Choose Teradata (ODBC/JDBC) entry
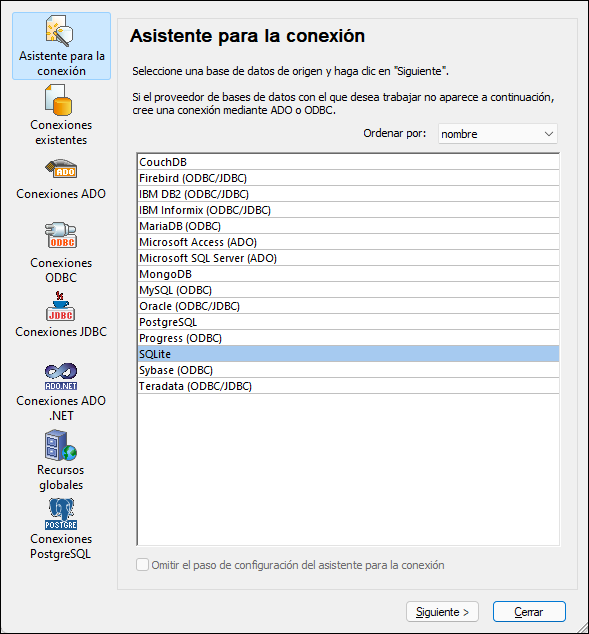The height and width of the screenshot is (634, 589). [348, 386]
